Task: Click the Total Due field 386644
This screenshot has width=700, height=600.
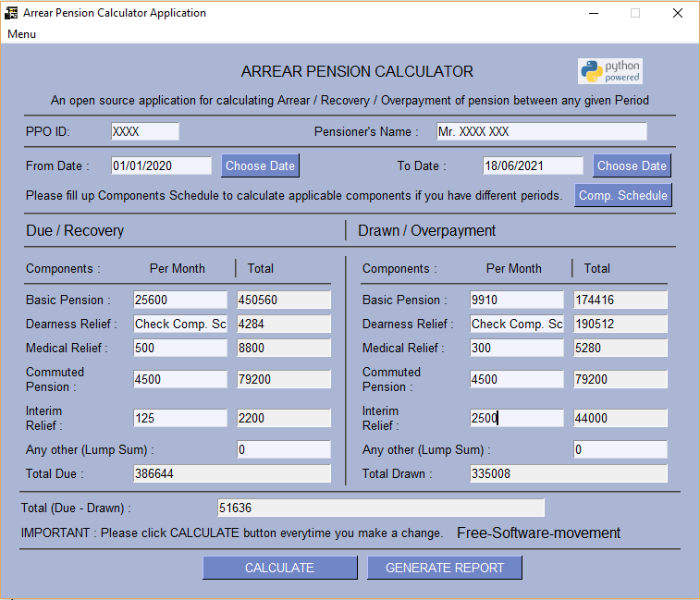Action: (x=232, y=473)
